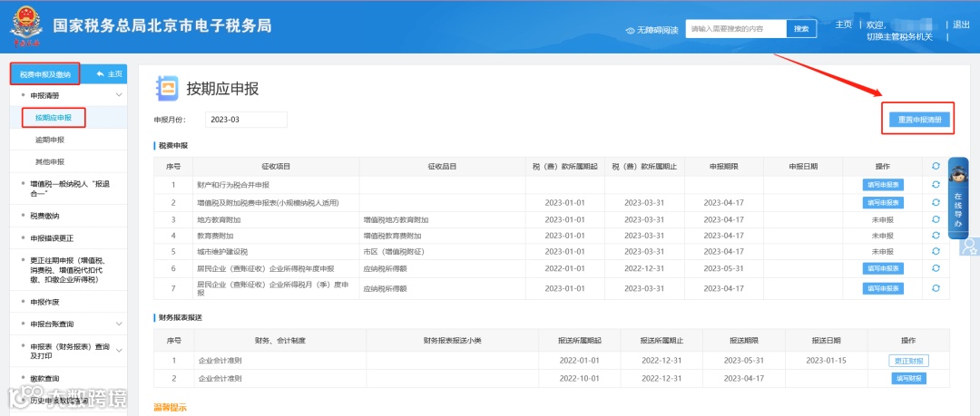The width and height of the screenshot is (980, 416).
Task: Refresh row 财产和行为税合并申报
Action: [936, 185]
